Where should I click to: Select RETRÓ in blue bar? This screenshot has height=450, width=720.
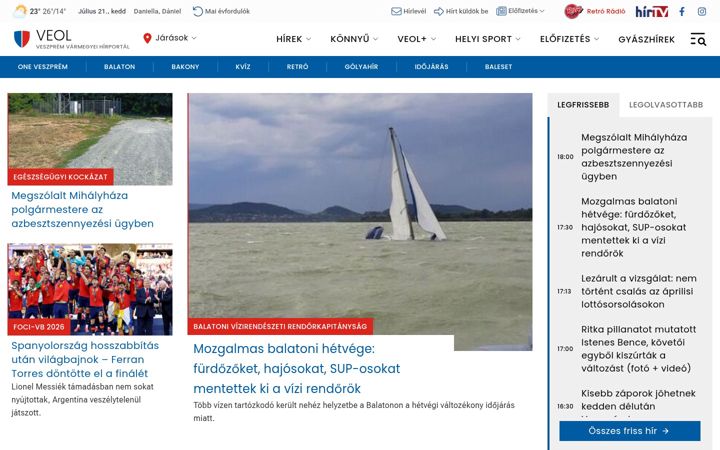click(x=298, y=67)
